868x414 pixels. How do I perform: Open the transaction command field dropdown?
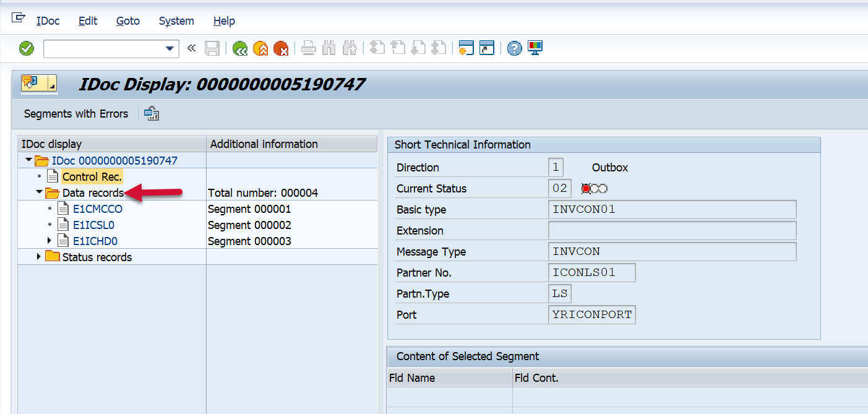(x=170, y=49)
